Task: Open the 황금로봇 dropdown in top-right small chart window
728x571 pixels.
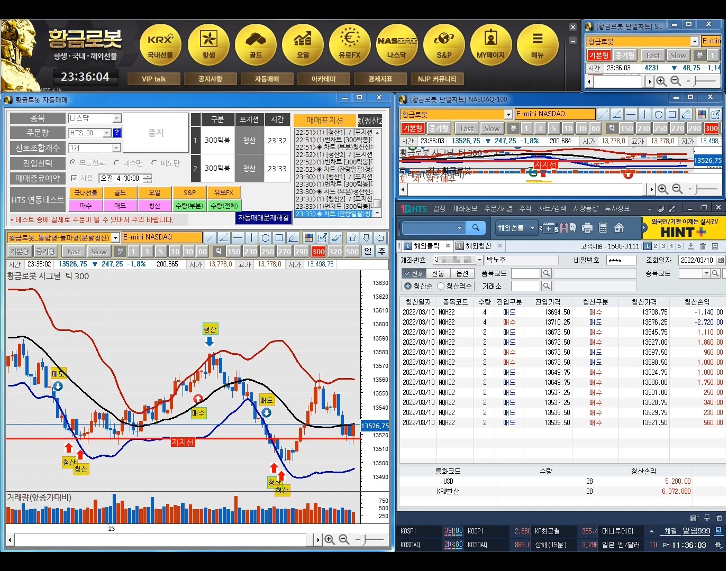Action: (x=695, y=41)
